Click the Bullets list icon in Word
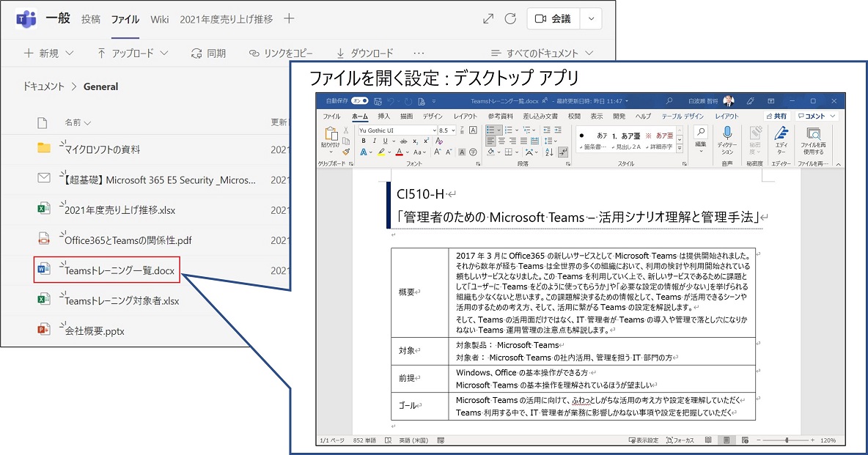The width and height of the screenshot is (868, 455). 490,130
